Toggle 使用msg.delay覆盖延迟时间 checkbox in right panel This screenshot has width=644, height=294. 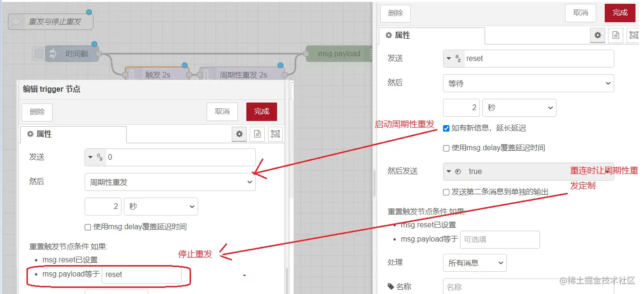click(x=446, y=148)
